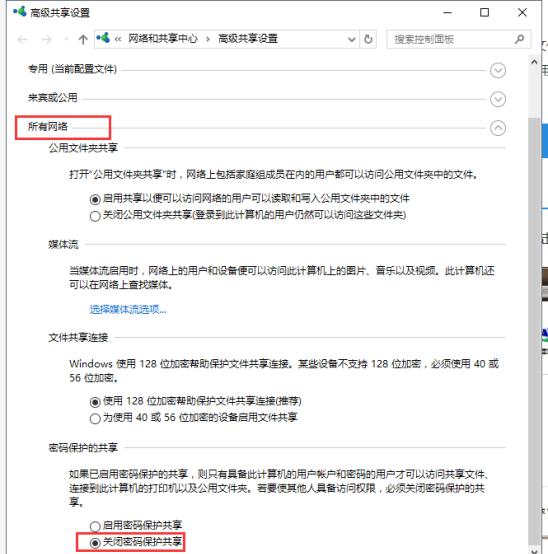Click the 所有网络 section heading
Image resolution: width=548 pixels, height=554 pixels.
coord(48,126)
